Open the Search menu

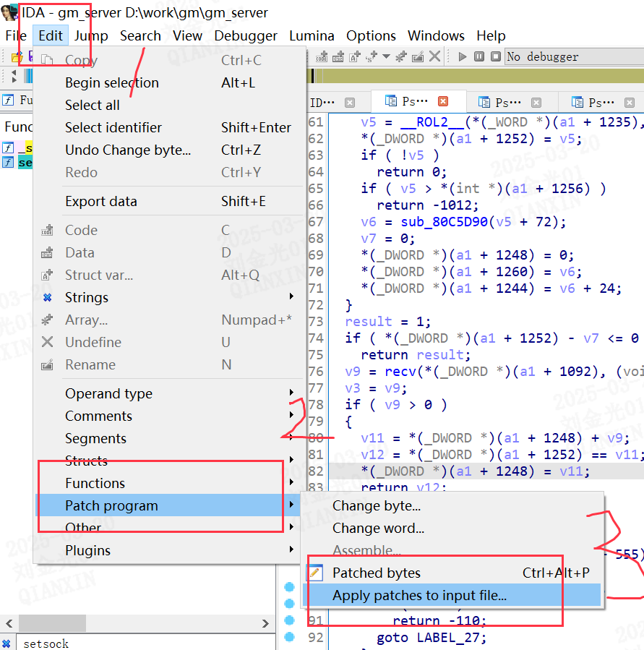pos(140,35)
